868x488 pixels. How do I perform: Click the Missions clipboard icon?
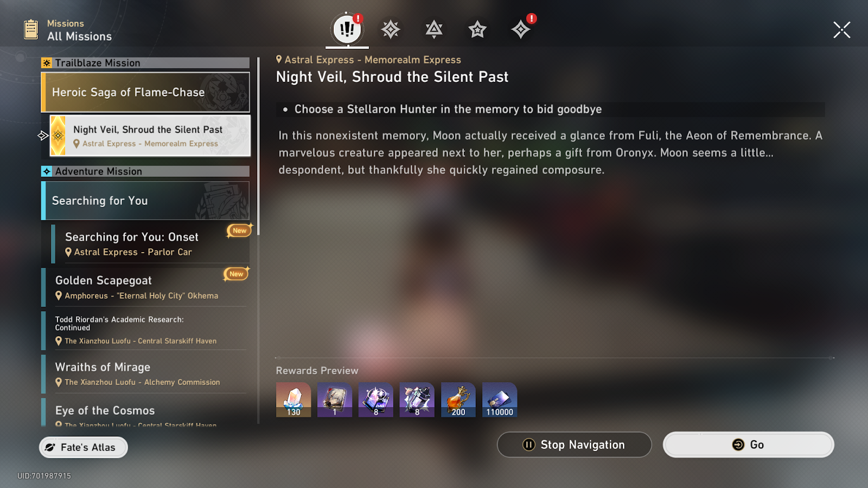click(x=31, y=29)
